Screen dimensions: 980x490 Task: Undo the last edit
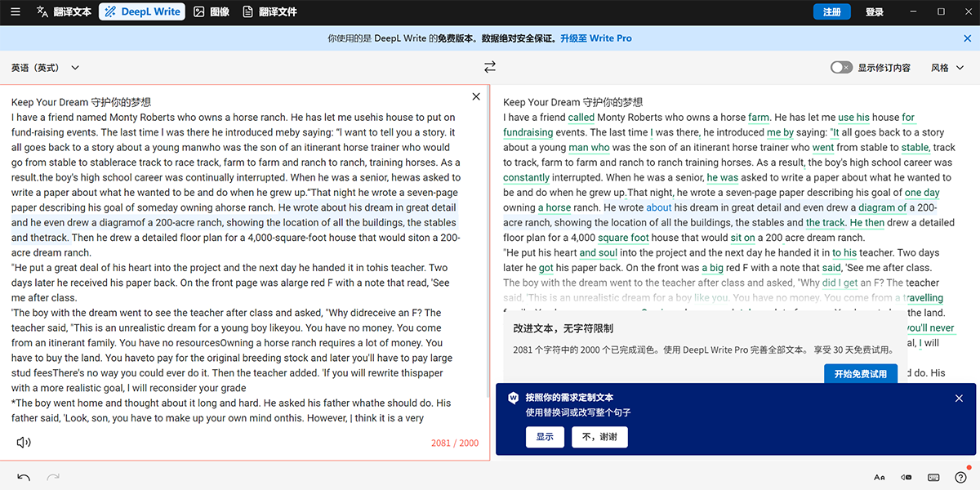click(x=24, y=477)
